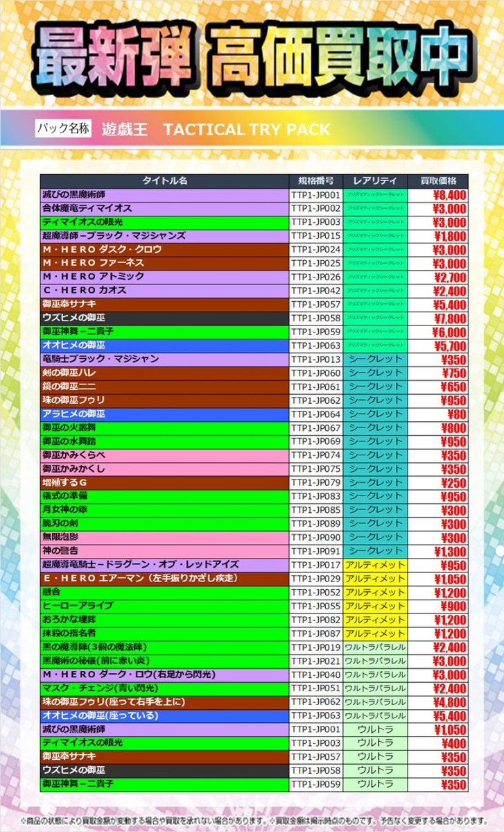The height and width of the screenshot is (832, 504).
Task: Select the 剣の御巫ハレ title cell
Action: 164,373
